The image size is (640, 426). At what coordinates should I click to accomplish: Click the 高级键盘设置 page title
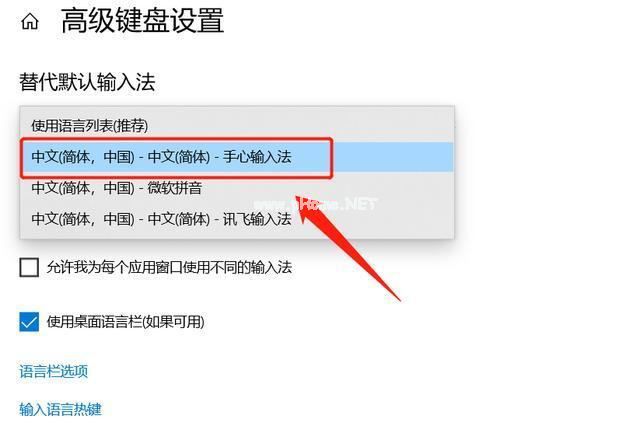[x=142, y=21]
